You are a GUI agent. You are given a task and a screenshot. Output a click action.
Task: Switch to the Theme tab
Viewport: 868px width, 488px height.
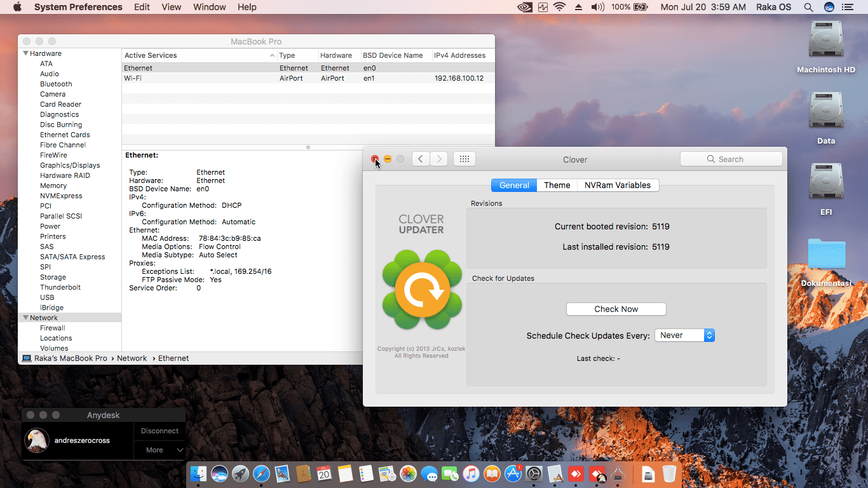[x=557, y=185]
